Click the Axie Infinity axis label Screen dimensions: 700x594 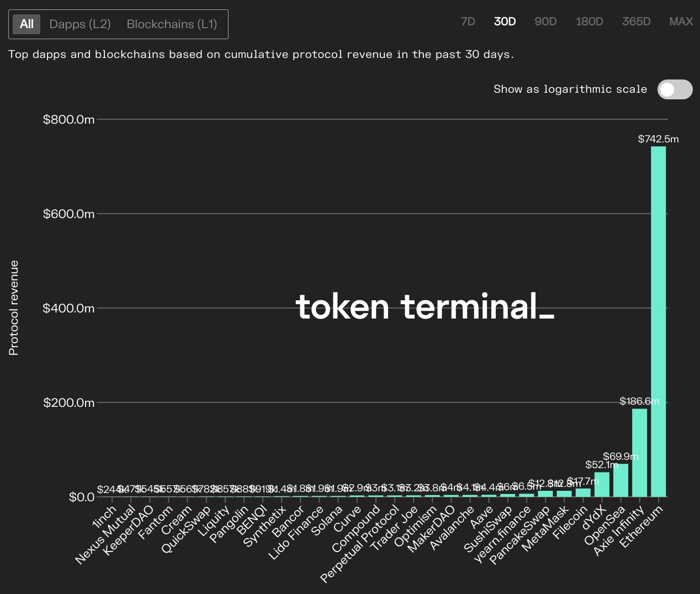[618, 531]
